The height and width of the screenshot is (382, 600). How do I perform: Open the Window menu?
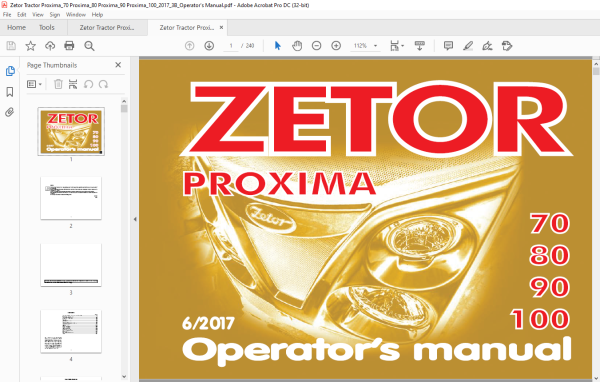(76, 15)
